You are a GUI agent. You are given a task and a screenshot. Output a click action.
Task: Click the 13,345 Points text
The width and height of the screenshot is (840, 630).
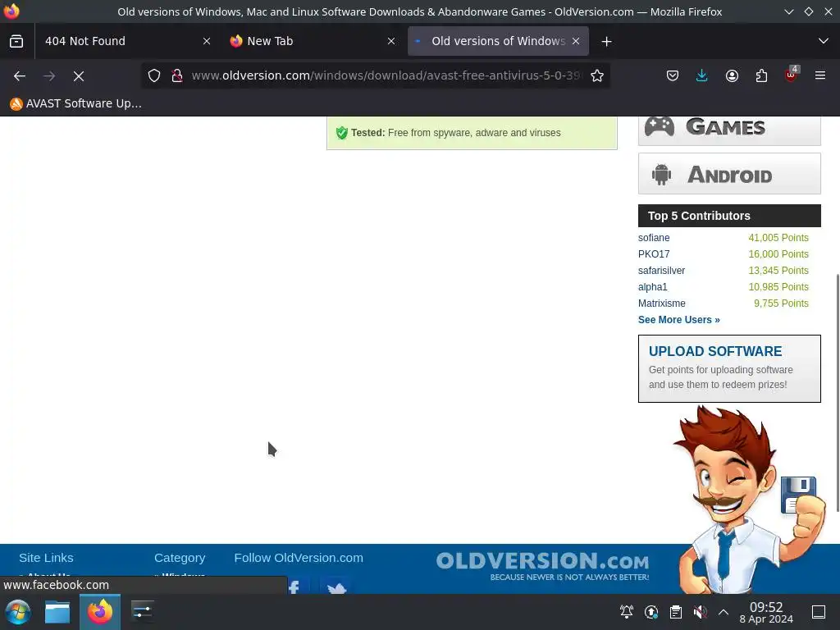click(x=778, y=271)
